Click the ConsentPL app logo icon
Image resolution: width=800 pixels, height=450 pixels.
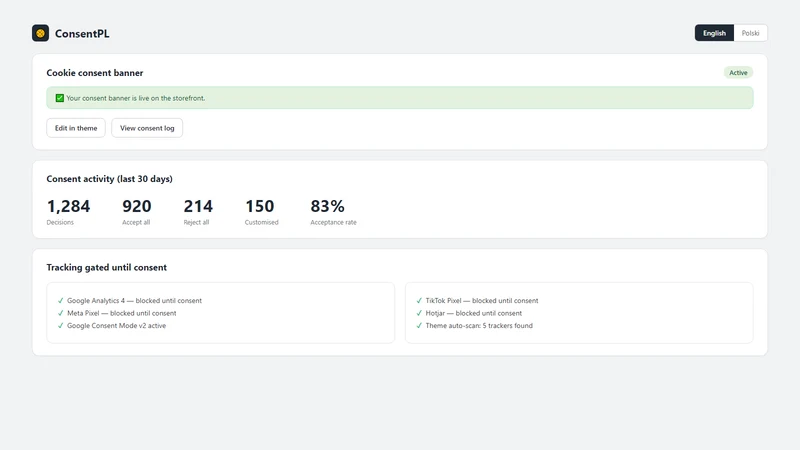pos(40,33)
